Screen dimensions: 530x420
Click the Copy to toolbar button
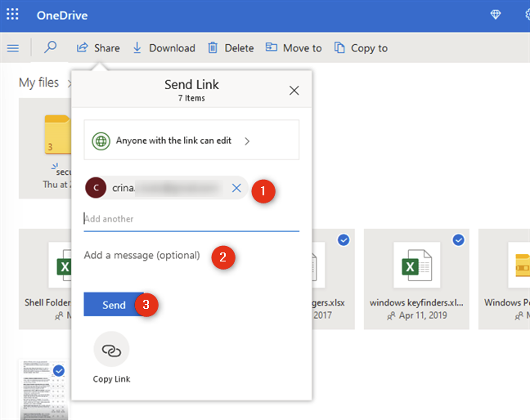pyautogui.click(x=361, y=48)
